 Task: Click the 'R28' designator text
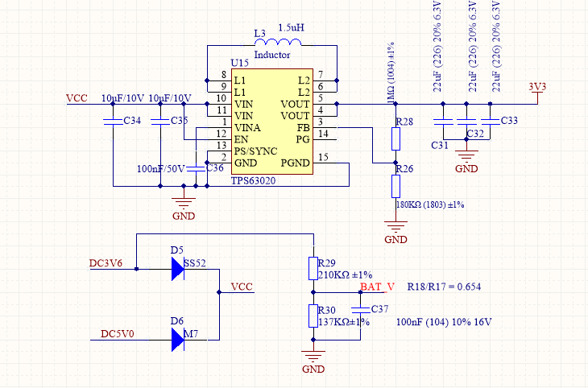tap(404, 122)
